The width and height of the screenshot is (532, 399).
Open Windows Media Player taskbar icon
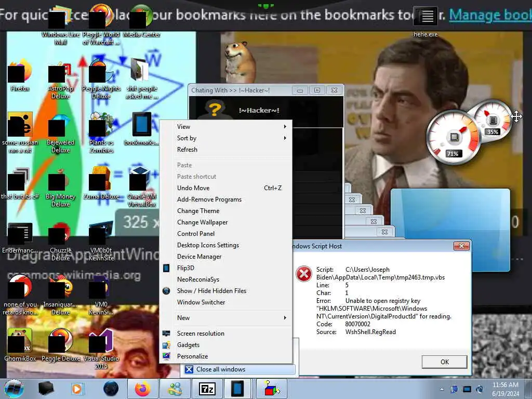77,389
